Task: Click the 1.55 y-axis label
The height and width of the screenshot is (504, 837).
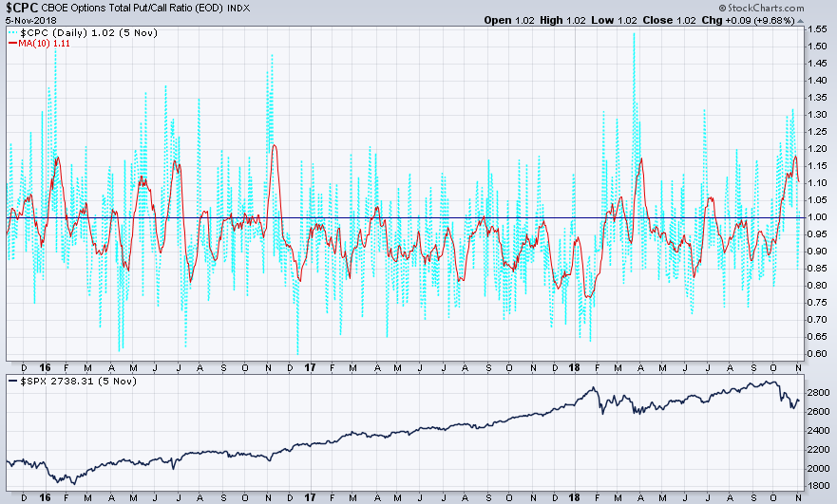Action: [x=817, y=29]
